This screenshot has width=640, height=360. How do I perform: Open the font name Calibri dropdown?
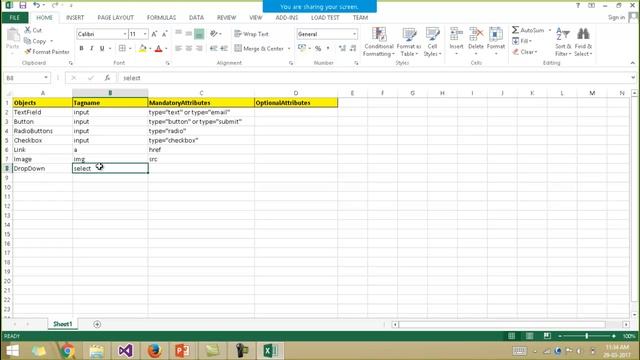124,34
